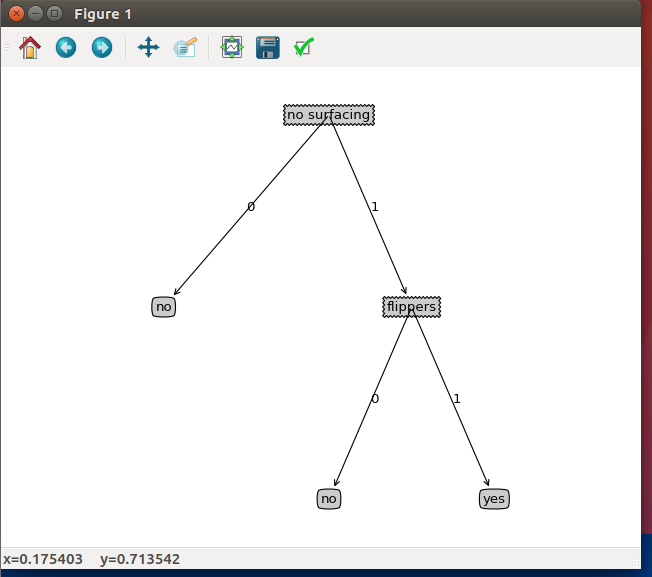Click the 'no' leaf under flippers
652x577 pixels.
(x=329, y=499)
